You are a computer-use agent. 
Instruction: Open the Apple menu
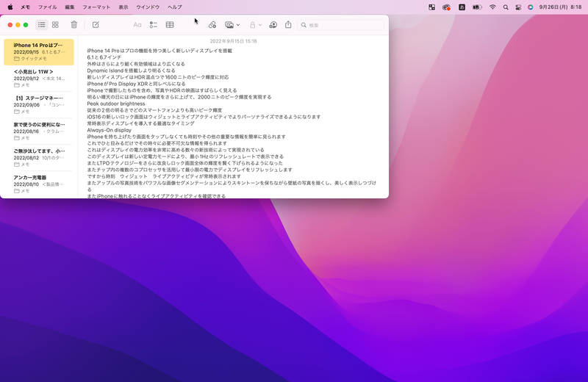[10, 7]
